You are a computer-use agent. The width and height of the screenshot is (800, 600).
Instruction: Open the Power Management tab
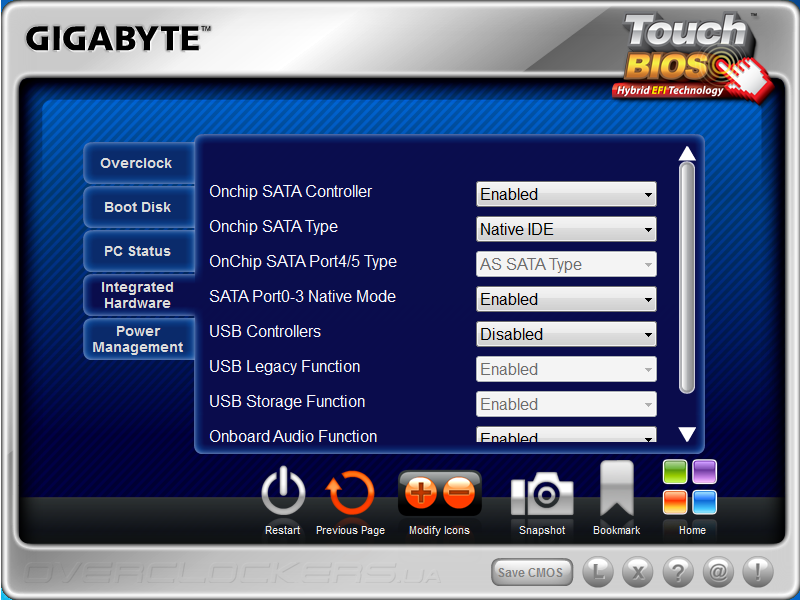point(139,339)
